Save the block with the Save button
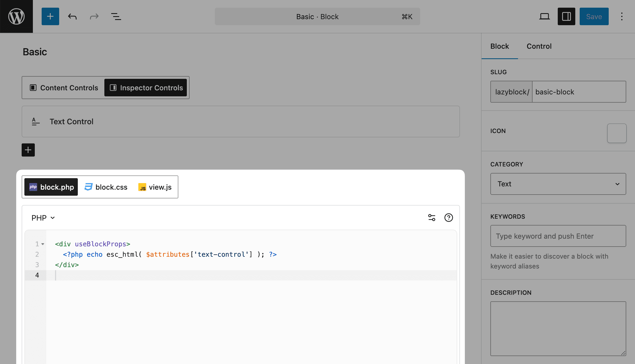 coord(594,16)
